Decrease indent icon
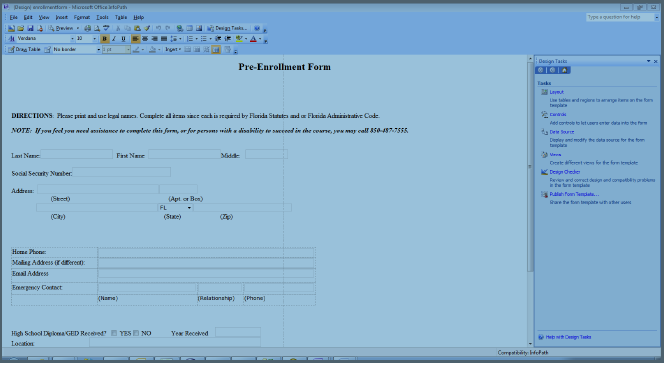The image size is (667, 368). 218,39
